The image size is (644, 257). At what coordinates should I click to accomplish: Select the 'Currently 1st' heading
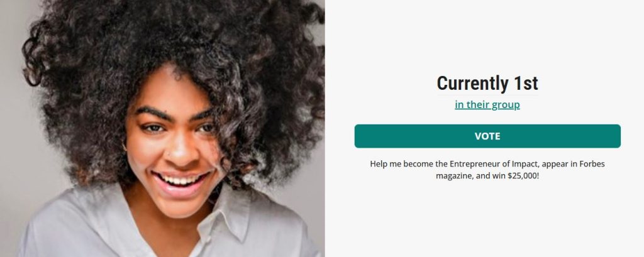487,84
